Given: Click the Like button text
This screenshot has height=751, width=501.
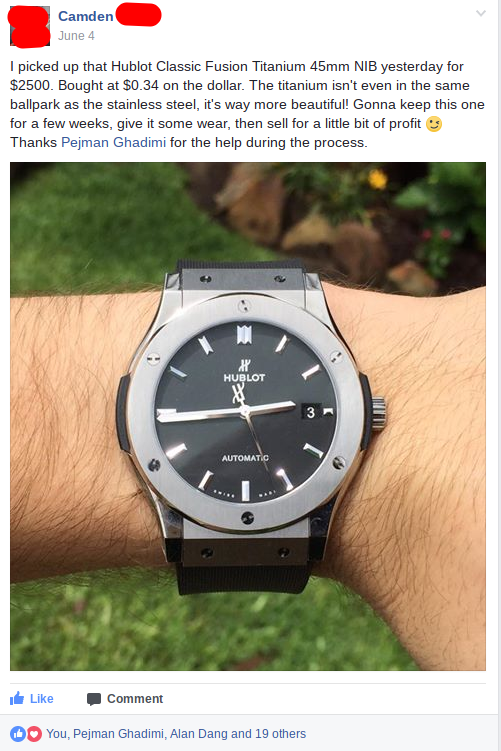Looking at the screenshot, I should click(x=42, y=699).
